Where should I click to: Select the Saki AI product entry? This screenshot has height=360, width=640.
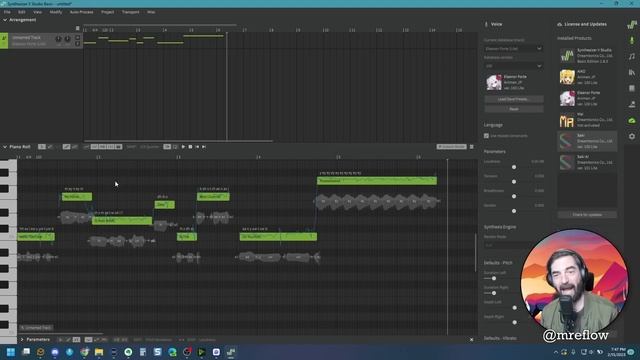[587, 162]
